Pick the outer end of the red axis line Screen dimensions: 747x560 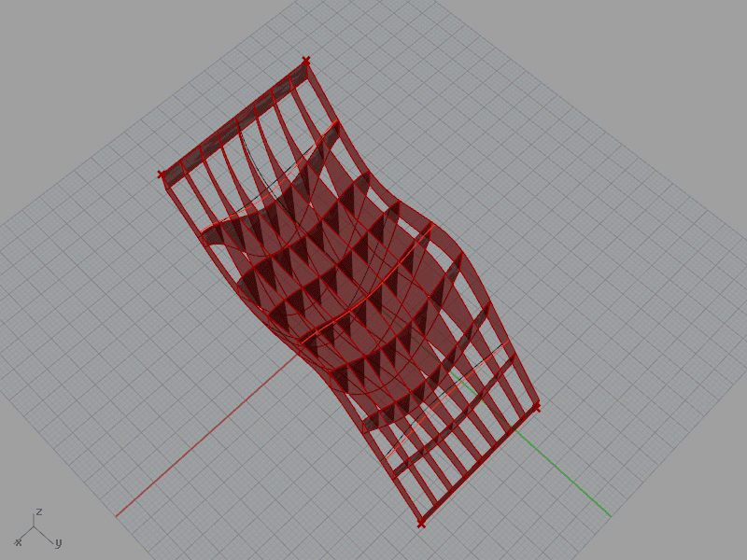pyautogui.click(x=118, y=514)
